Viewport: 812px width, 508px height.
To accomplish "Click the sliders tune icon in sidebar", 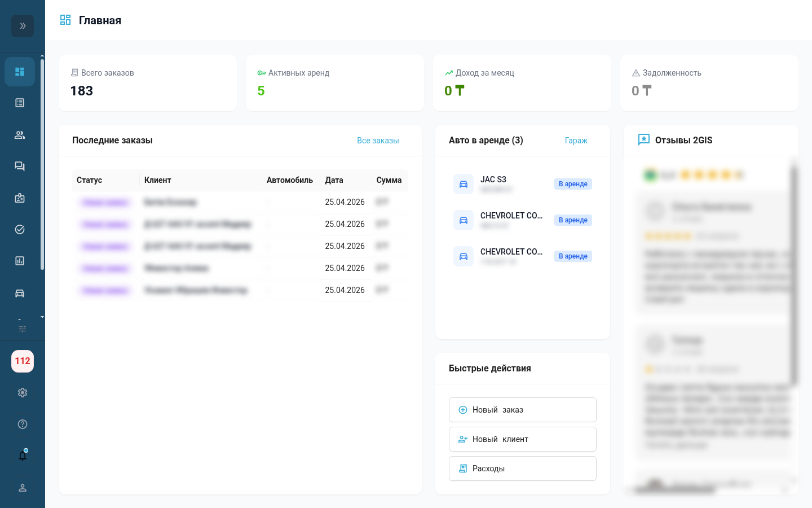I will 23,329.
